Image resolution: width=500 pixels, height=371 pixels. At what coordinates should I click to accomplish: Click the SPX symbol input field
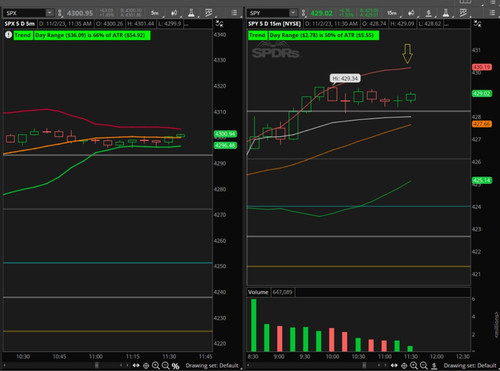(x=24, y=13)
